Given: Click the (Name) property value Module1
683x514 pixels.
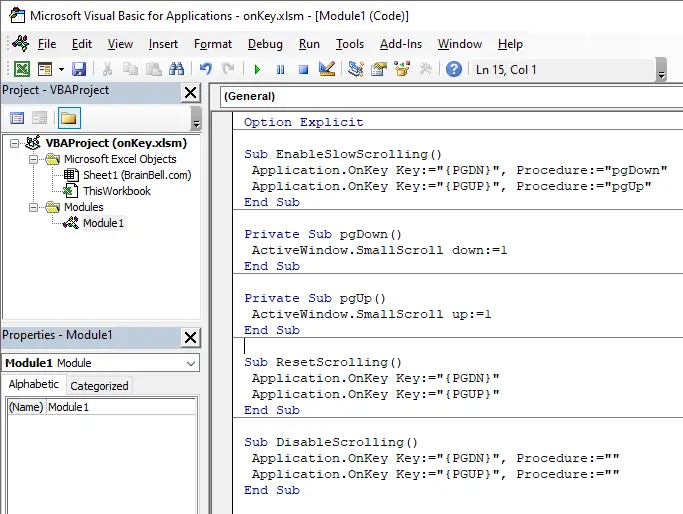Looking at the screenshot, I should pyautogui.click(x=121, y=407).
